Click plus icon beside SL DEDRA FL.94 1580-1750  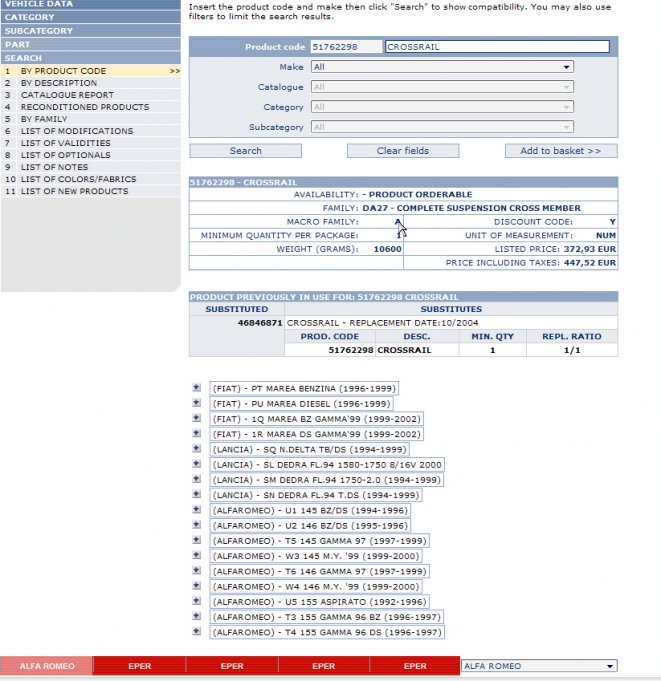(x=197, y=464)
